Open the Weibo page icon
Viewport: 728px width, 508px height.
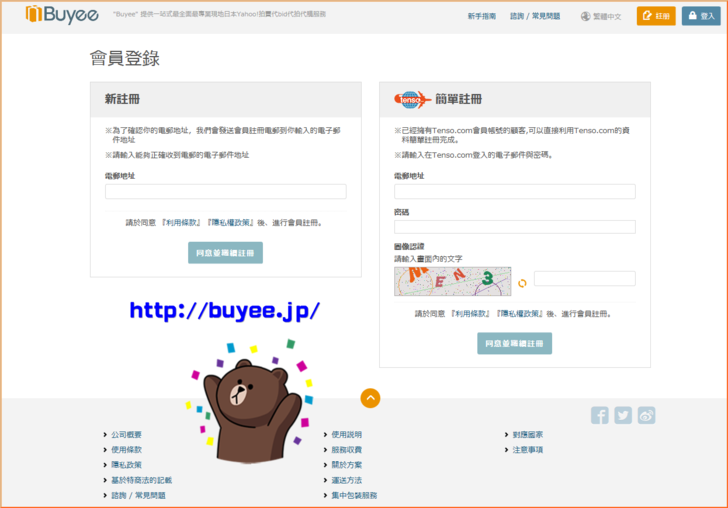point(646,415)
